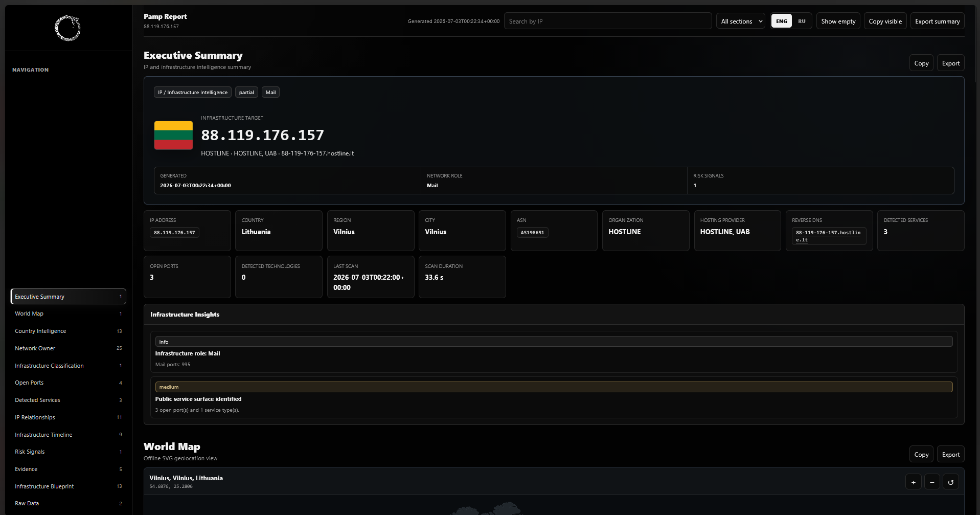Open Infrastructure Blueprint section
The width and height of the screenshot is (980, 515).
[x=68, y=486]
